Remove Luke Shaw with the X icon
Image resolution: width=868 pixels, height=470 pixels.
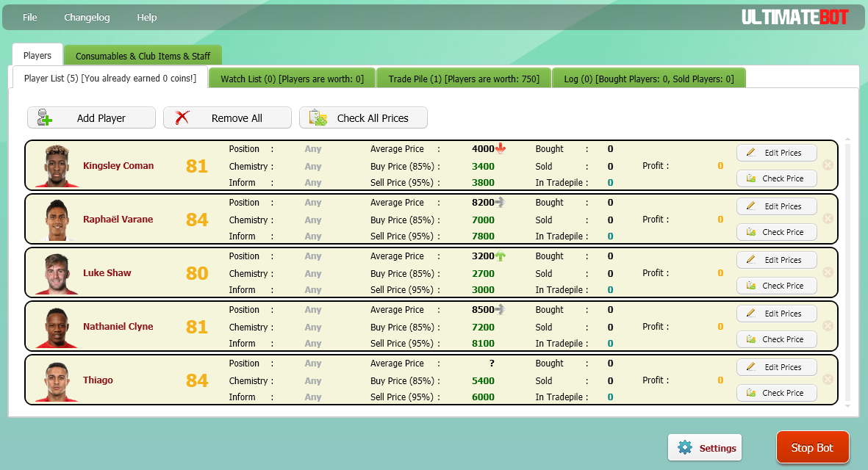[828, 272]
